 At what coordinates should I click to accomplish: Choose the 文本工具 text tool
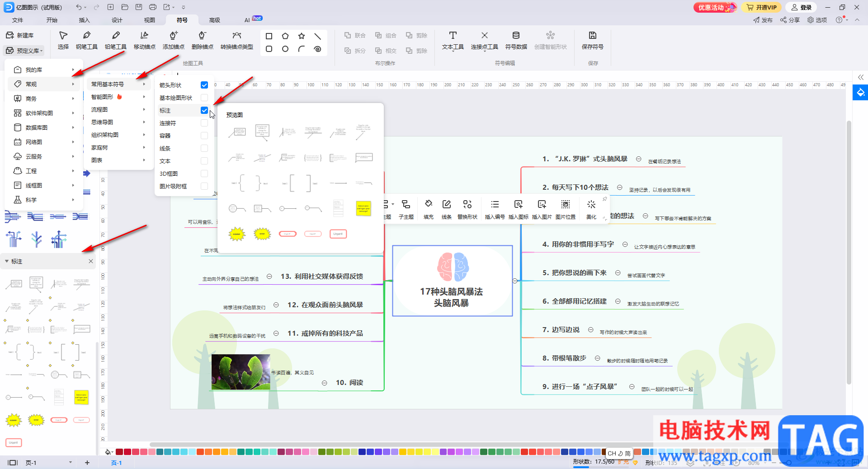point(453,40)
